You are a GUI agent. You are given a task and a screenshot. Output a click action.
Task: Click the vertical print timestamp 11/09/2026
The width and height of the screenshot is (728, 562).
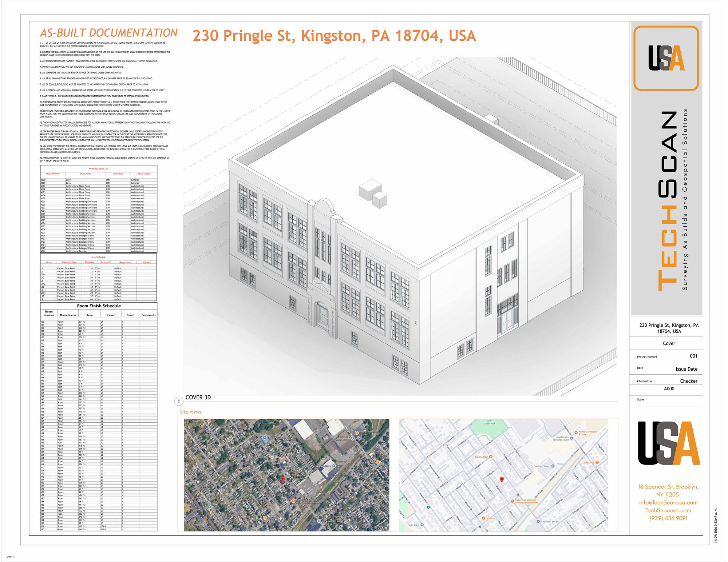[715, 525]
